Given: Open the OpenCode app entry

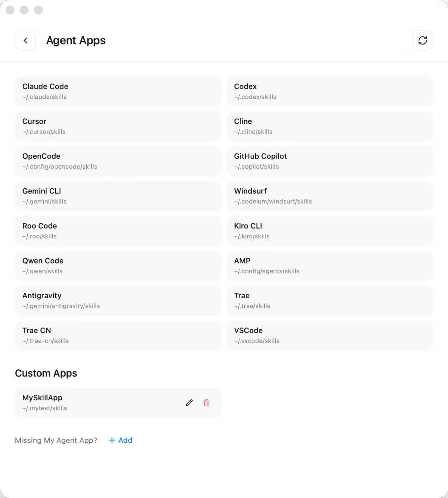Looking at the screenshot, I should pyautogui.click(x=118, y=161).
